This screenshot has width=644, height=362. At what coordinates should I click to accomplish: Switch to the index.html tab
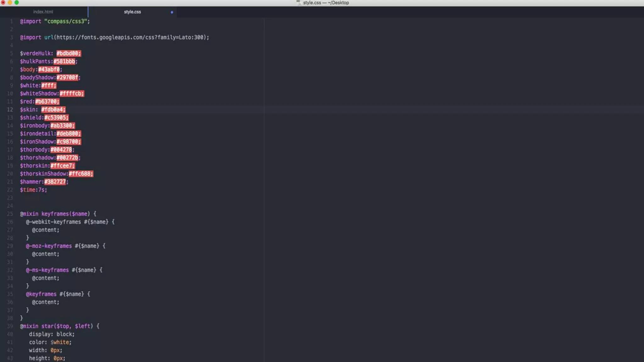(43, 12)
